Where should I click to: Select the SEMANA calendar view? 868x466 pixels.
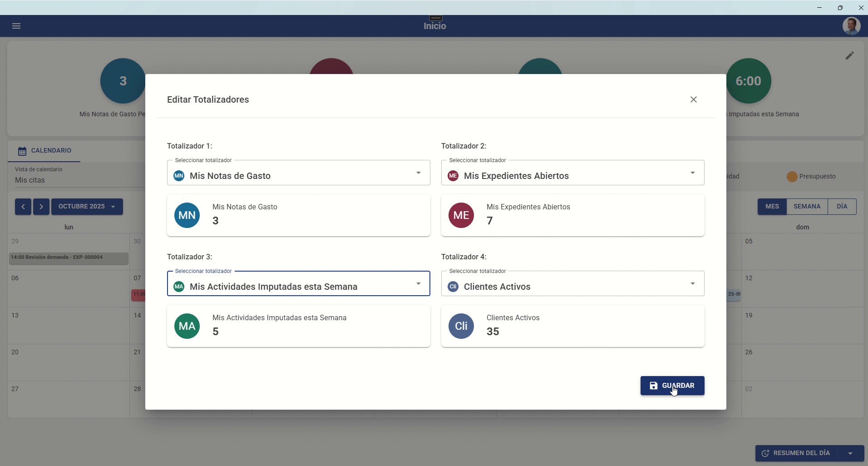click(807, 207)
